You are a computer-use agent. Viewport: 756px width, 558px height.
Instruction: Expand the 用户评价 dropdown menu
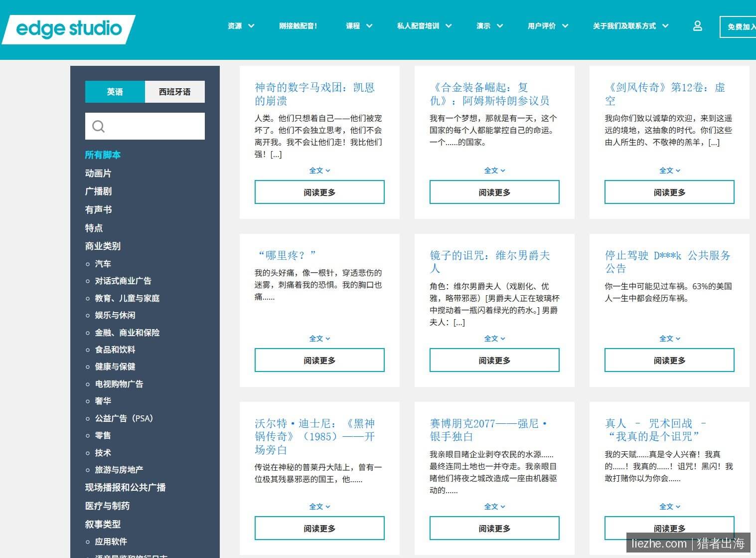coord(548,26)
